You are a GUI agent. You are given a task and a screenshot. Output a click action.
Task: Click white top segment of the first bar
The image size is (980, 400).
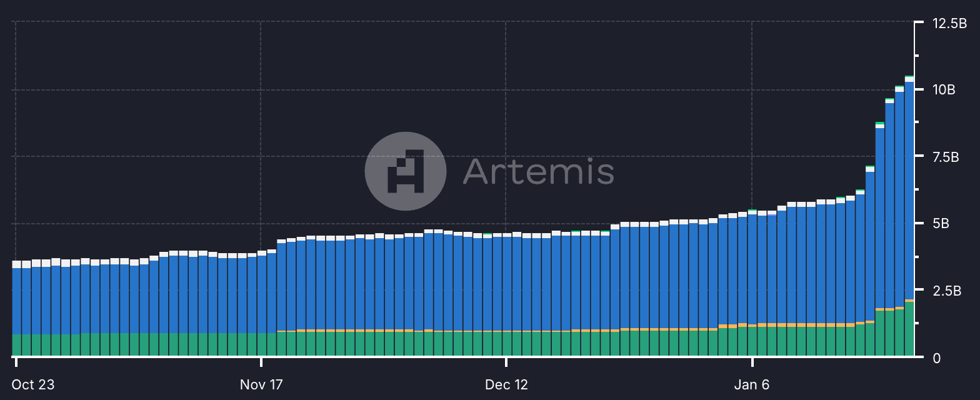coord(17,264)
